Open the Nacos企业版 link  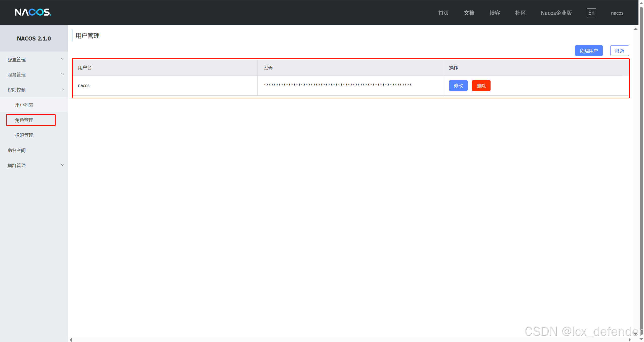(556, 13)
